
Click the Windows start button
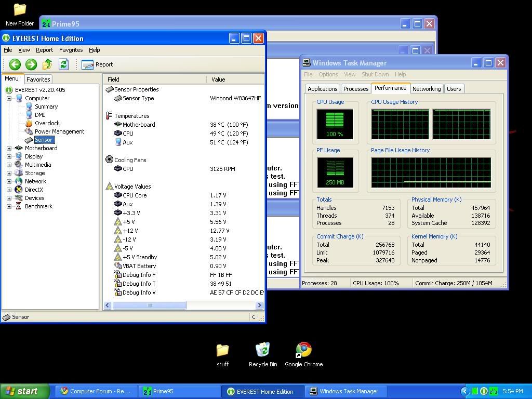[24, 391]
